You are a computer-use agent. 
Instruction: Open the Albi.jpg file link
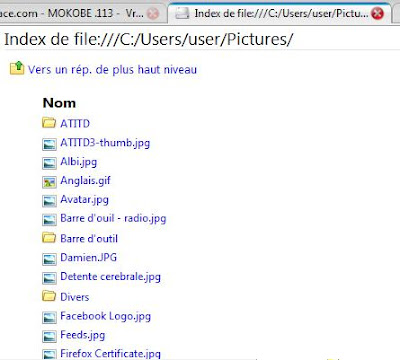coord(79,162)
